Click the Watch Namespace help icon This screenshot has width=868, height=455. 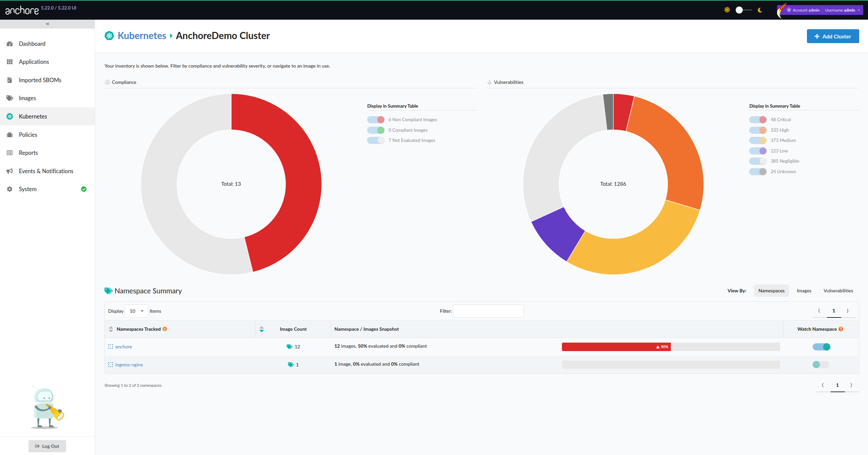[841, 329]
